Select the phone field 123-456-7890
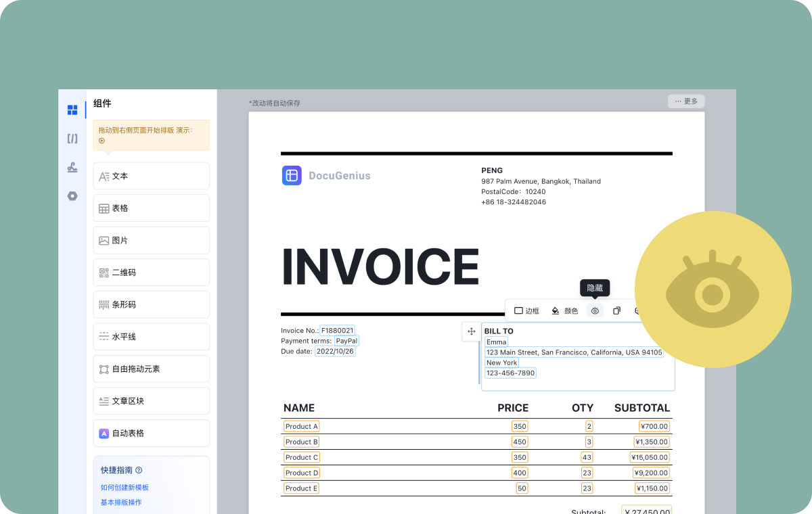Screen dimensions: 812x514 tap(511, 373)
